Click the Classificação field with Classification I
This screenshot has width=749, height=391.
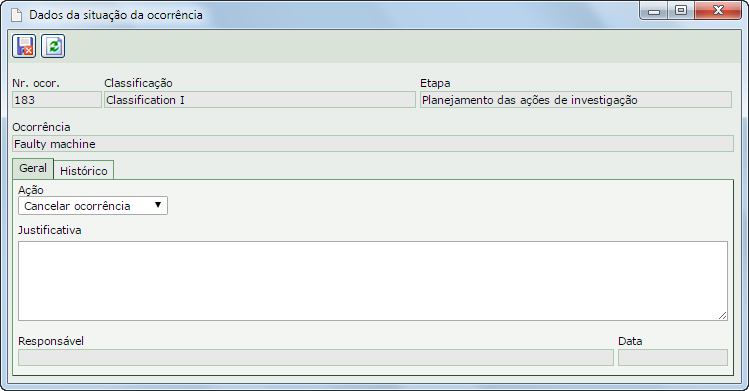(260, 100)
